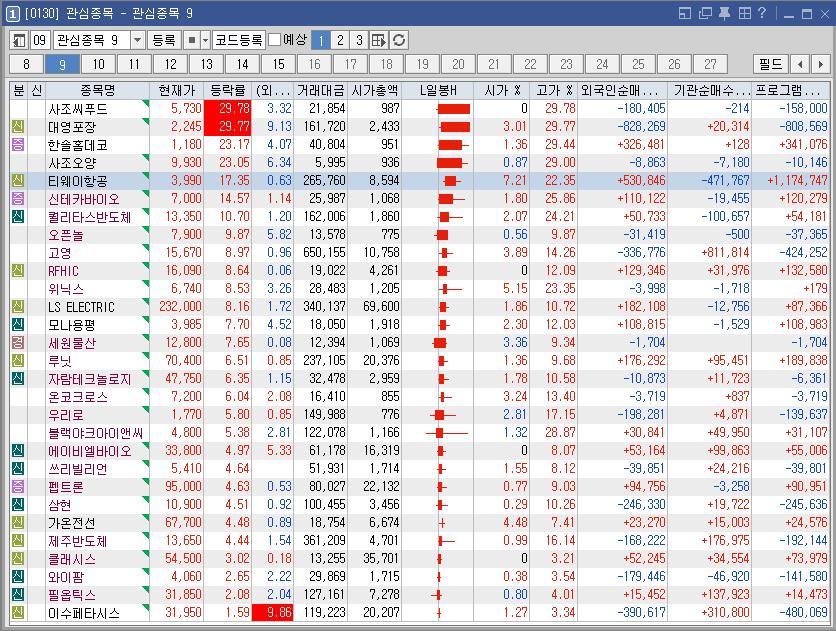Click the 신 badge next to 클래시스
Screen dimensions: 836x631
[18, 559]
